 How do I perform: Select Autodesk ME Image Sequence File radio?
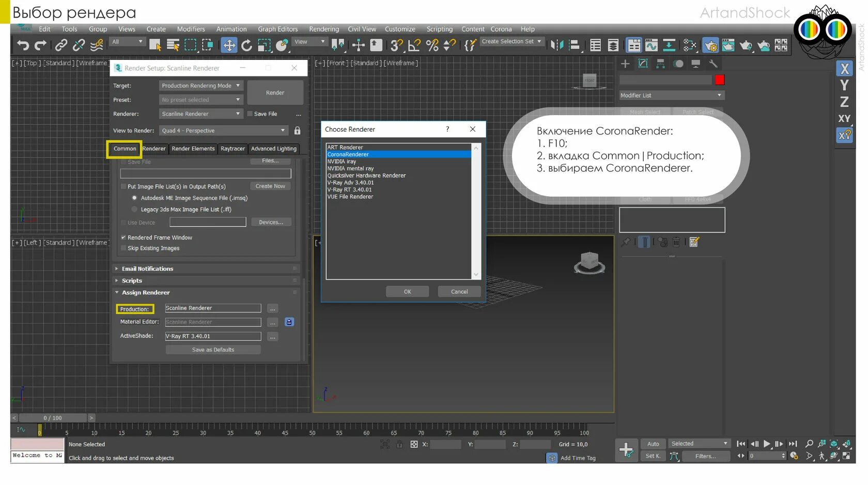(x=134, y=198)
